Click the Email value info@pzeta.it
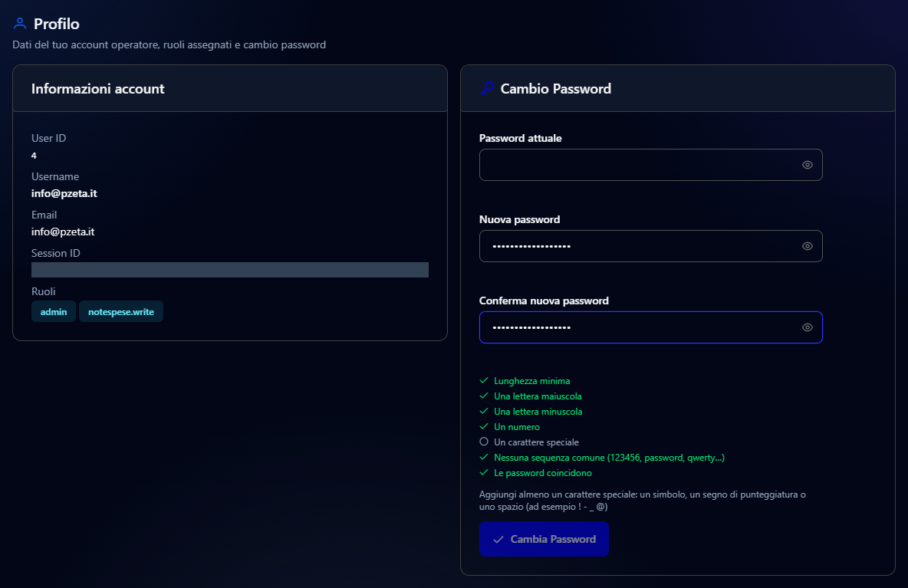This screenshot has width=908, height=588. click(63, 232)
